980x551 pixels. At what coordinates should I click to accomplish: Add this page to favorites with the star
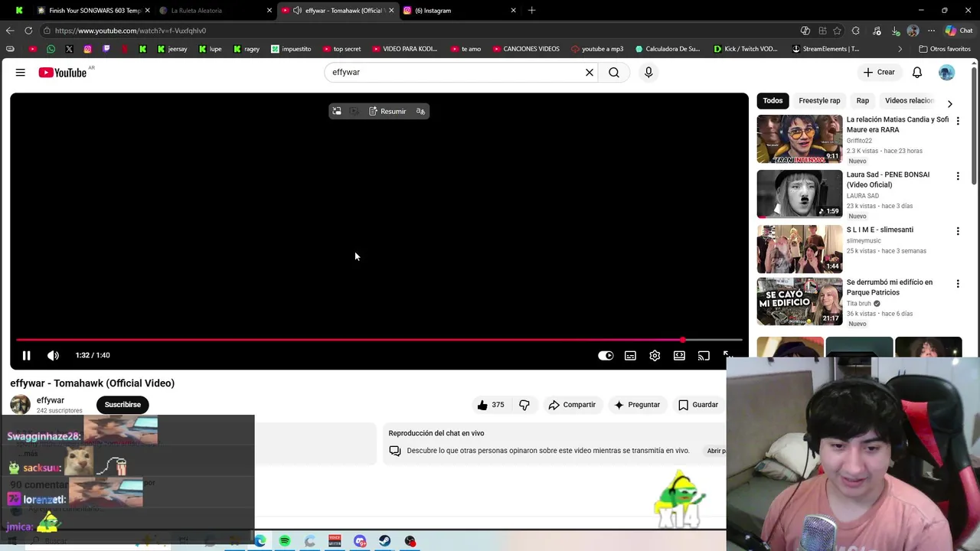click(x=838, y=31)
